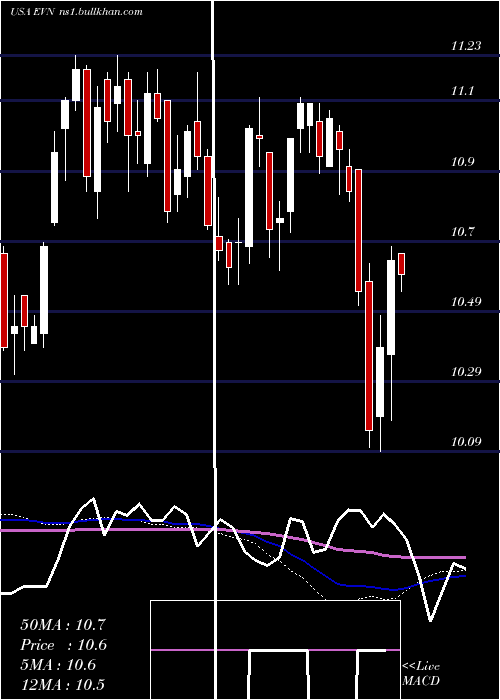Image resolution: width=500 pixels, height=700 pixels.
Task: Click the 'USA EVN ns1.bullkhan.com' header text
Action: point(76,12)
